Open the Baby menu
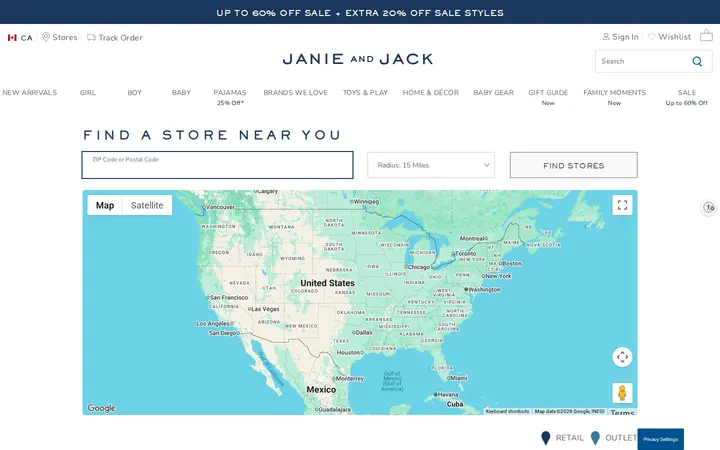Screen dimensions: 720x450 click(181, 92)
